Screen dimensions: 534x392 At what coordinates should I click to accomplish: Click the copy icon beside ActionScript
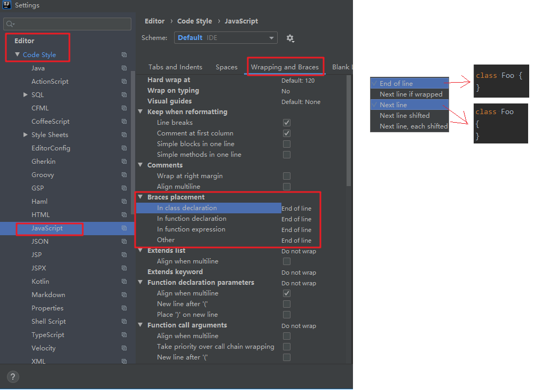tap(124, 81)
